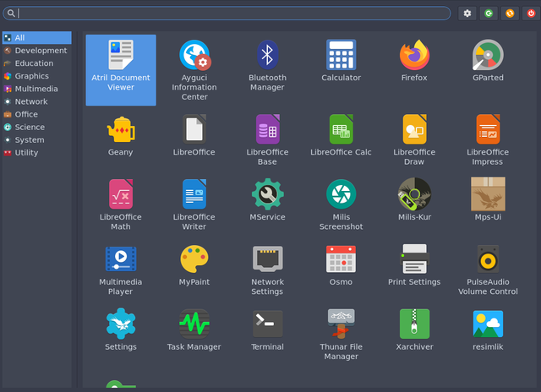Click the green log out button
The image size is (541, 392).
point(489,14)
